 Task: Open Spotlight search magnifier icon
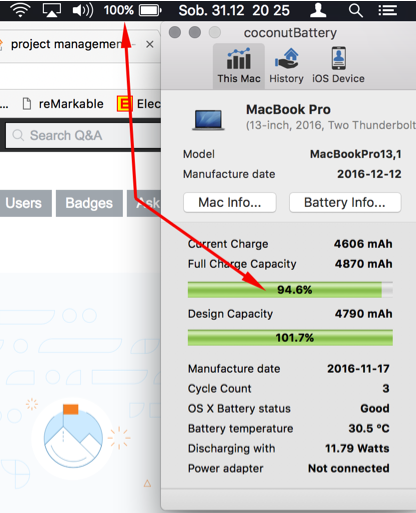coord(356,11)
